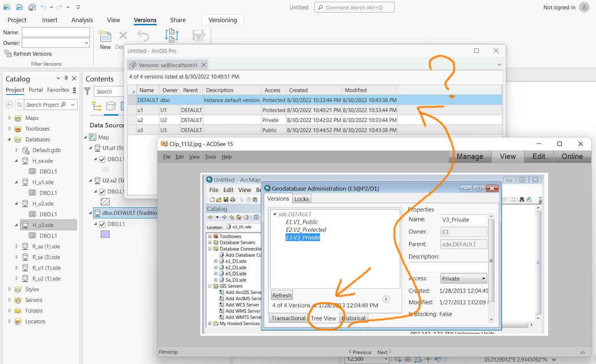Viewport: 596px width, 364px height.
Task: Switch to the Analysis ribbon tab
Action: point(82,20)
